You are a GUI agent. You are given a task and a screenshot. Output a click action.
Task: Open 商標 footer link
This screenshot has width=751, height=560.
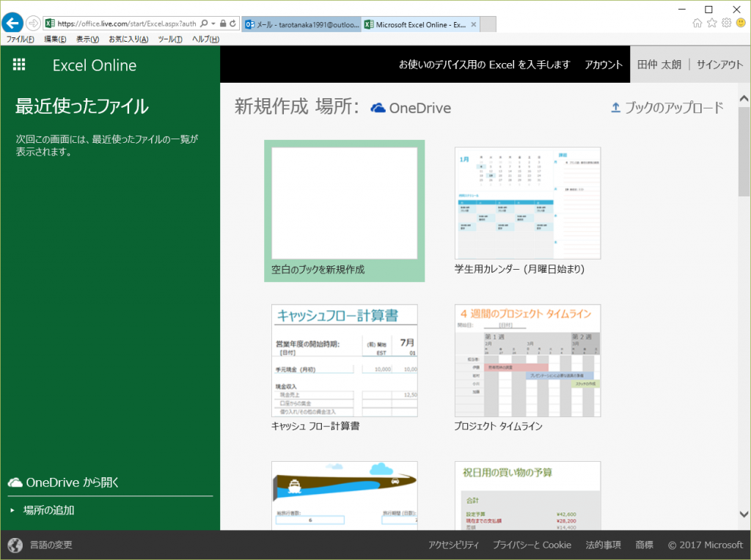tap(644, 545)
